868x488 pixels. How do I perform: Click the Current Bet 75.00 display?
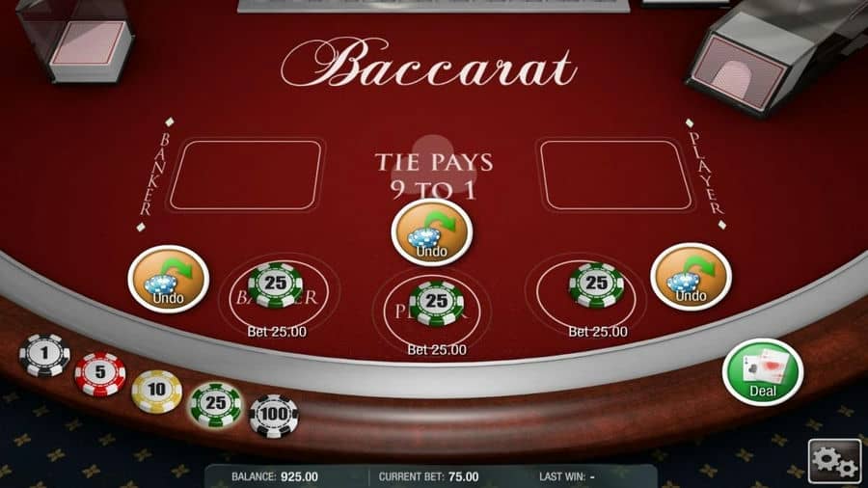[428, 476]
